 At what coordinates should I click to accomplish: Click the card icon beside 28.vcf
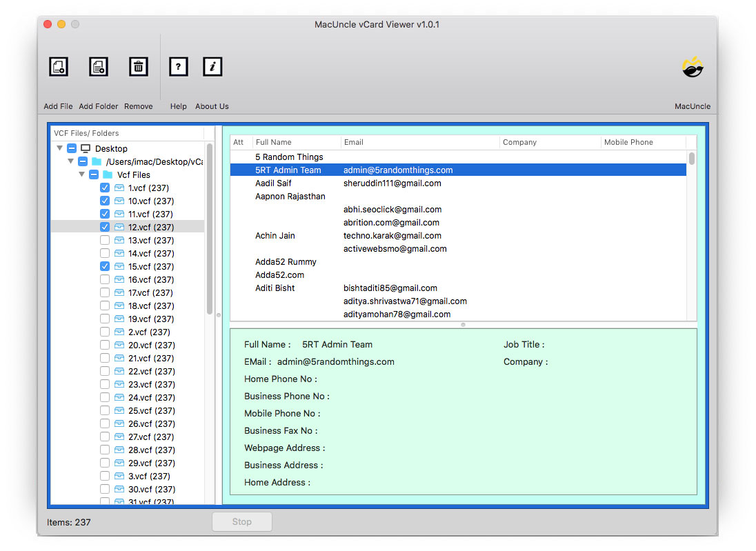[x=119, y=450]
